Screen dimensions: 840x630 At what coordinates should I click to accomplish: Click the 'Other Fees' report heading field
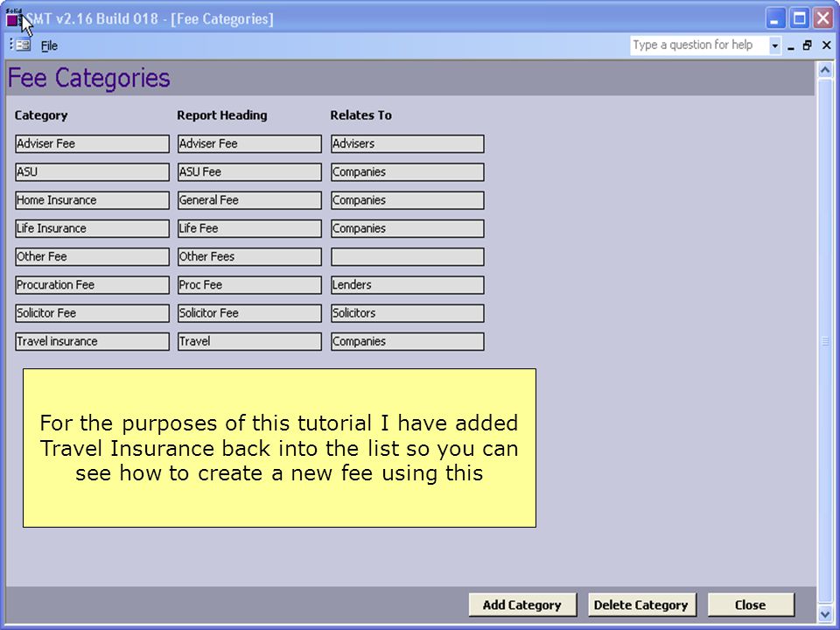pos(249,256)
